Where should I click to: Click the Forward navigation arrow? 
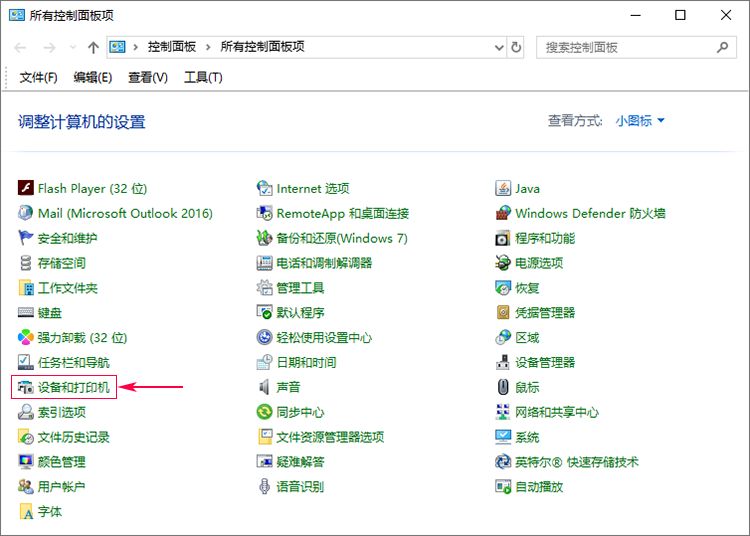pos(49,47)
